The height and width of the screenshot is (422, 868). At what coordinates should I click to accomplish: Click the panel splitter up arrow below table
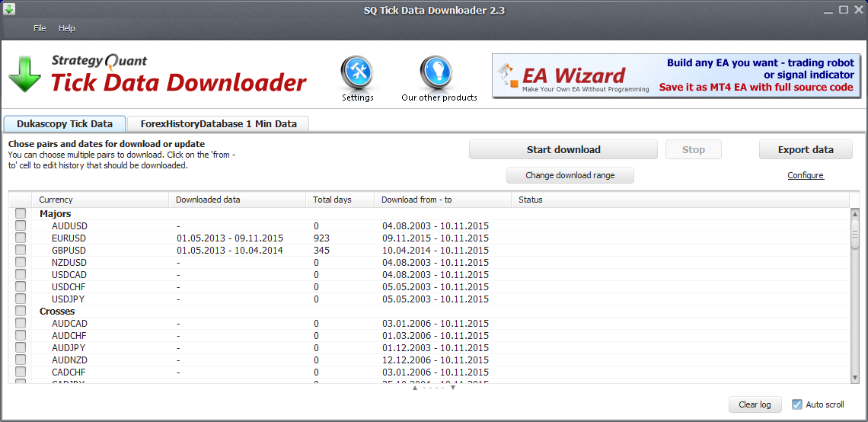tap(415, 388)
